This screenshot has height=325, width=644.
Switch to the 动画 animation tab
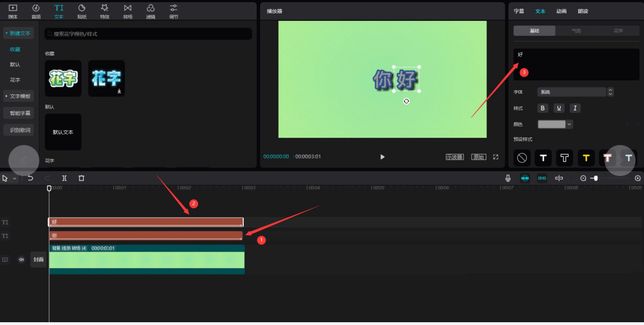(561, 11)
